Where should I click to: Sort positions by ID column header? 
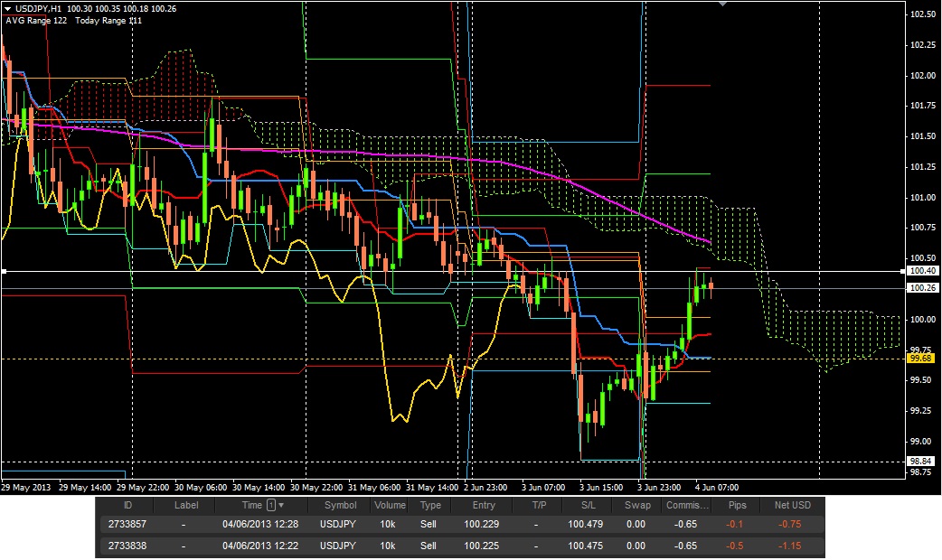pos(127,506)
